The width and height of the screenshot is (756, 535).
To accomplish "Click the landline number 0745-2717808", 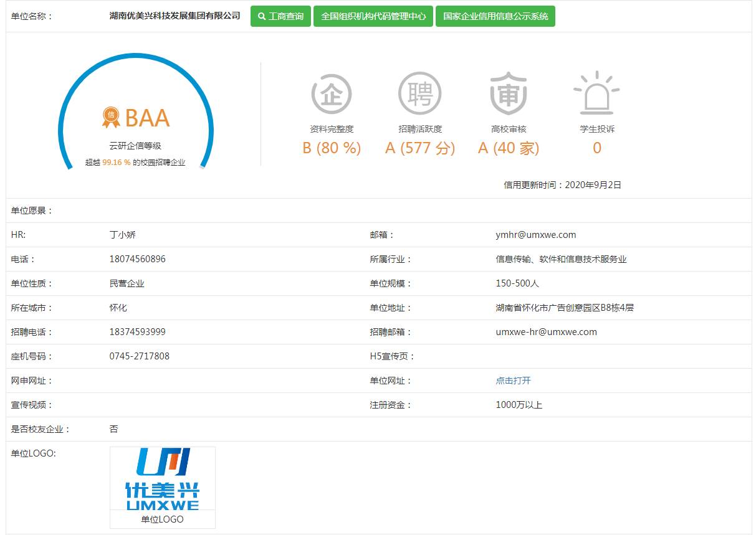I will pos(139,356).
